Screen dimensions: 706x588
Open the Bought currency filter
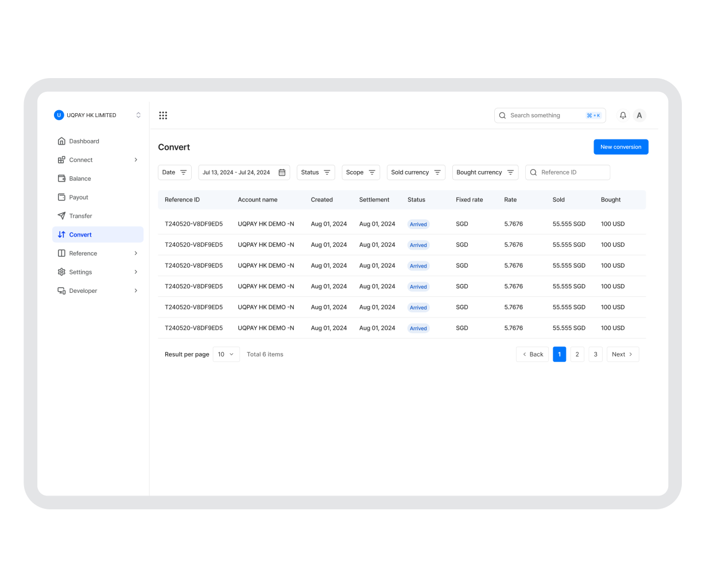[x=485, y=172]
